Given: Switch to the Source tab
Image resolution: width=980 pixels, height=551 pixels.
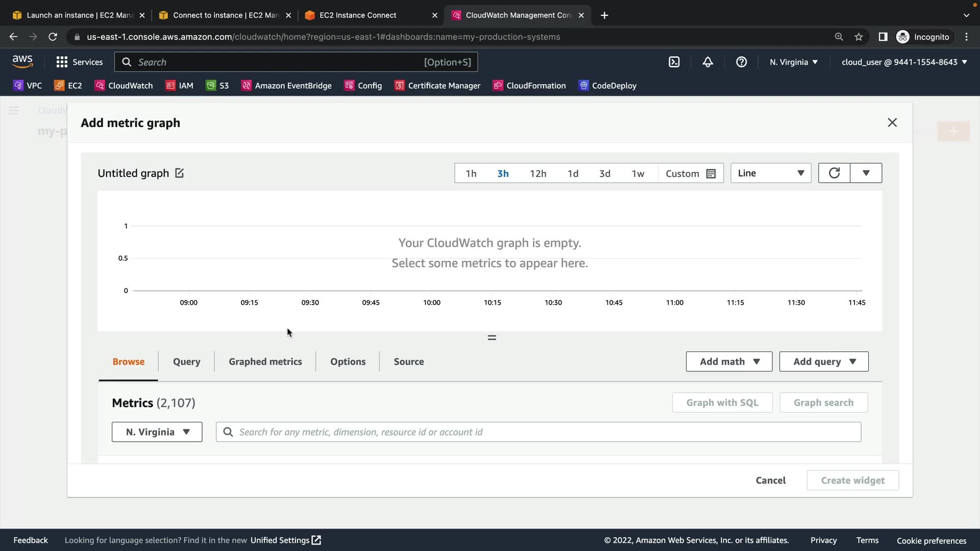Looking at the screenshot, I should pos(408,362).
